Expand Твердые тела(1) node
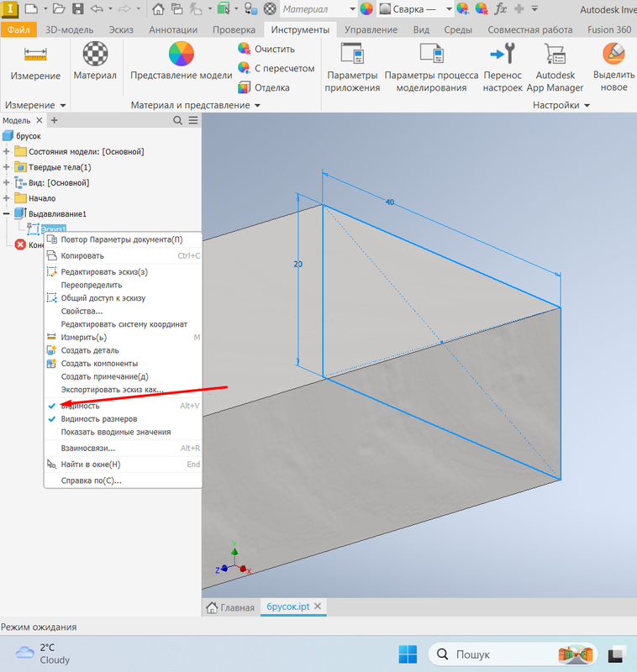This screenshot has width=637, height=672. pos(6,167)
